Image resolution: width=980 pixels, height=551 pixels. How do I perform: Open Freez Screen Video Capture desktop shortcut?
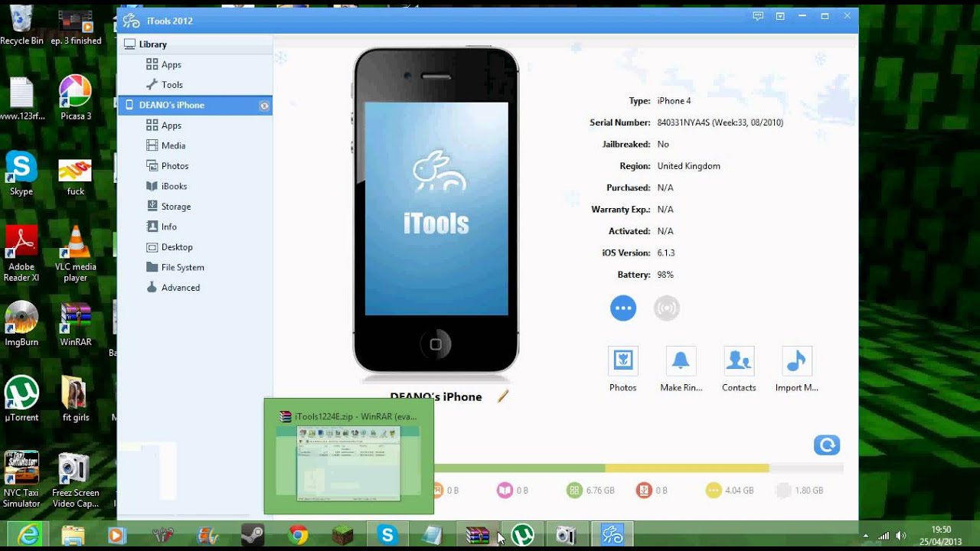point(76,479)
